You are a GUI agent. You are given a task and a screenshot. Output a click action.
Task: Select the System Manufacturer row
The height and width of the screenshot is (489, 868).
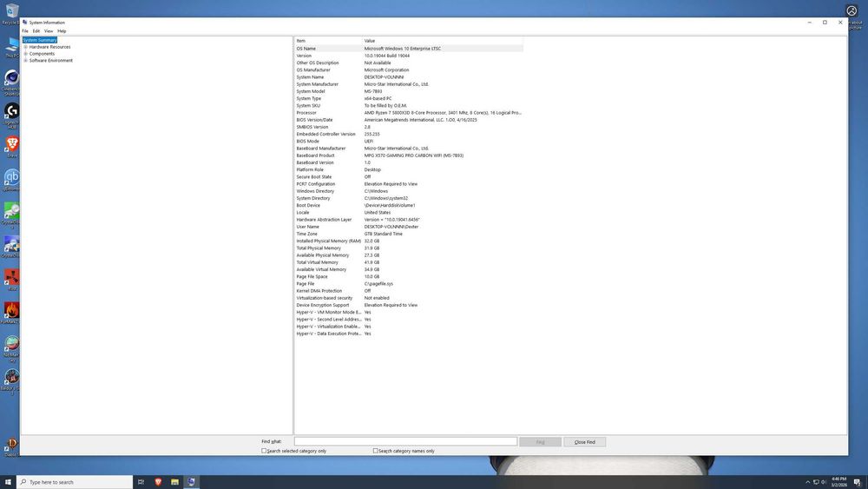pos(409,84)
